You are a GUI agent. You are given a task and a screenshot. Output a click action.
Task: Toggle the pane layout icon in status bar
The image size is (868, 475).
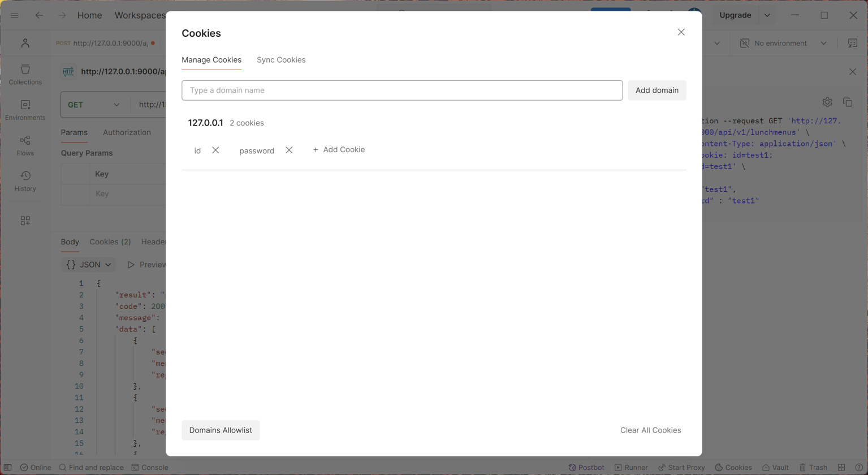[841, 468]
